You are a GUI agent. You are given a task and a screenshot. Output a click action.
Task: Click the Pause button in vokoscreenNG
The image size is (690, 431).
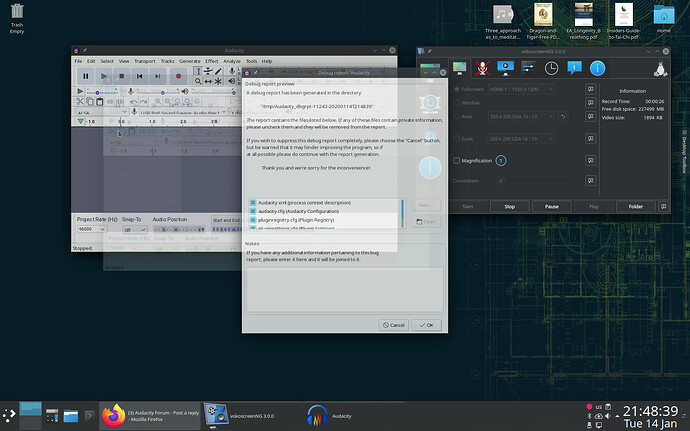point(551,206)
